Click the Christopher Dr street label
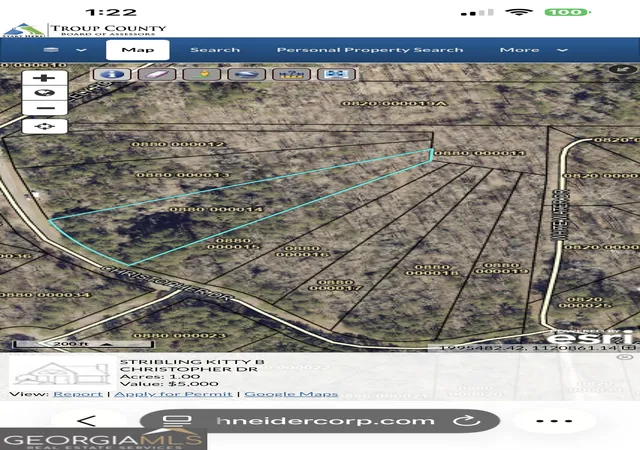The width and height of the screenshot is (640, 450). (x=167, y=284)
